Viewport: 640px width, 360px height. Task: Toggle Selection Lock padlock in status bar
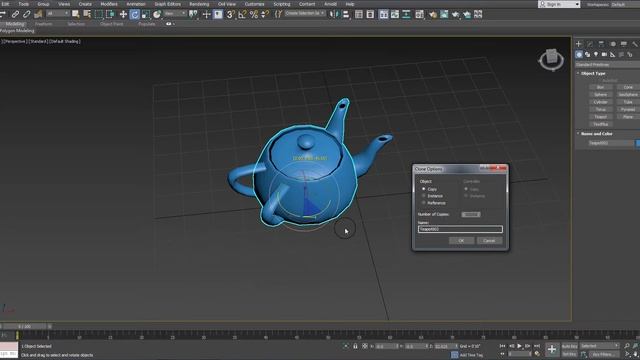tap(355, 346)
